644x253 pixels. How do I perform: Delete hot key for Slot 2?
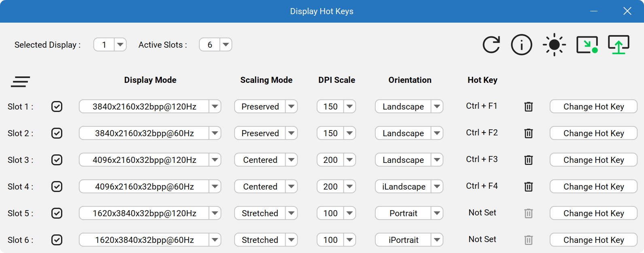pyautogui.click(x=528, y=133)
